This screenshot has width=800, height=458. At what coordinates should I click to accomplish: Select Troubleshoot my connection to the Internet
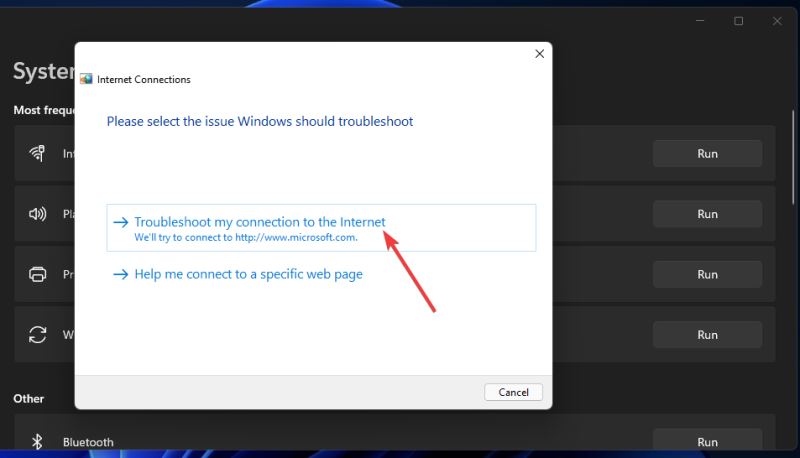point(321,228)
